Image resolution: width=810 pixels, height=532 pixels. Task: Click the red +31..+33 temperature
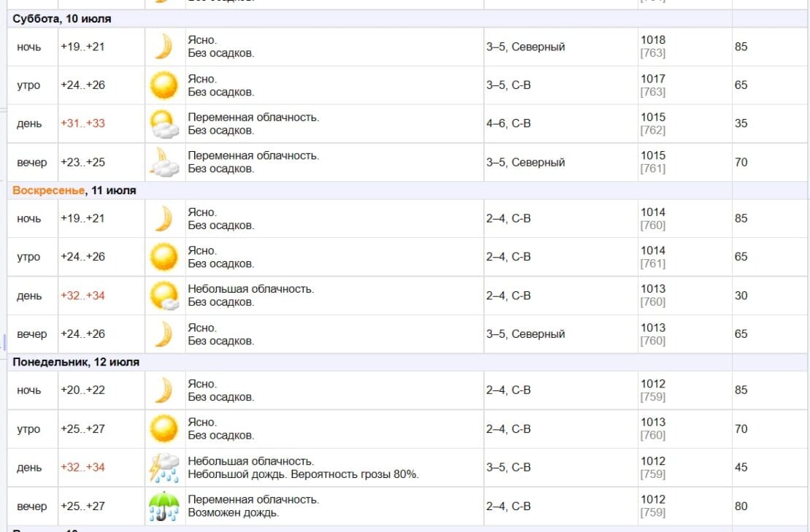(x=82, y=123)
